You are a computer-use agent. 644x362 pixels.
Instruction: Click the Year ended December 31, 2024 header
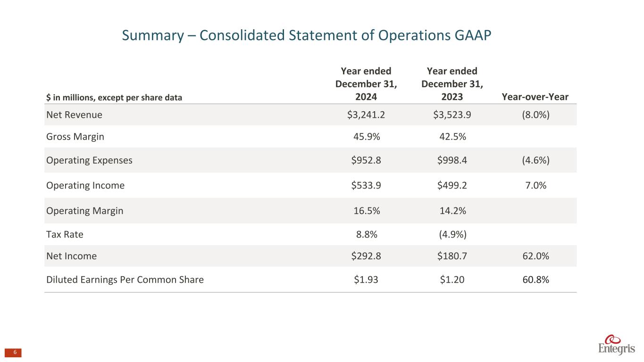(366, 84)
